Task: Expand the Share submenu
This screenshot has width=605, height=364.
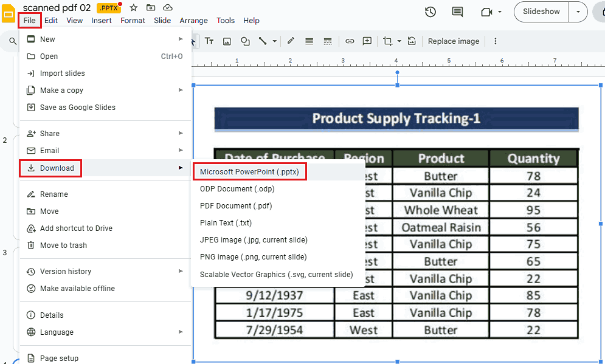Action: (x=181, y=133)
